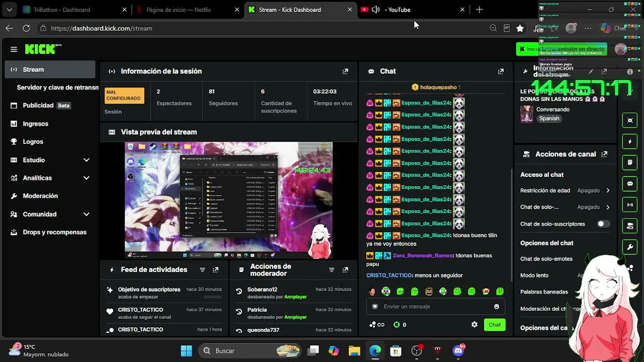Filter the Feed de actividades list
Image resolution: width=644 pixels, height=362 pixels.
pos(202,270)
